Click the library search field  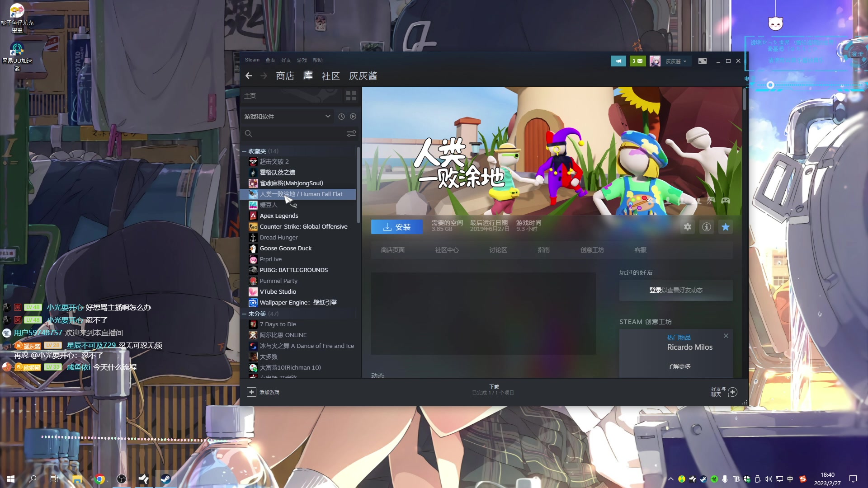click(x=294, y=134)
